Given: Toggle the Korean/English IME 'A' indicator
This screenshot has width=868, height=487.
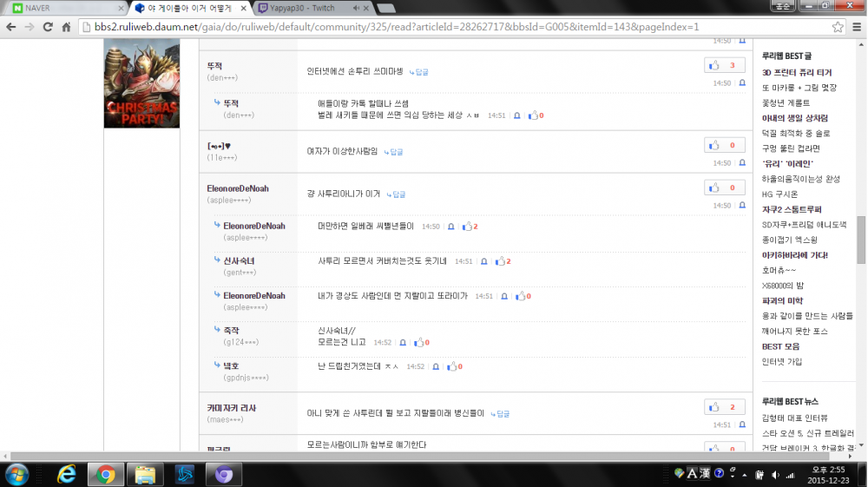Looking at the screenshot, I should click(693, 473).
